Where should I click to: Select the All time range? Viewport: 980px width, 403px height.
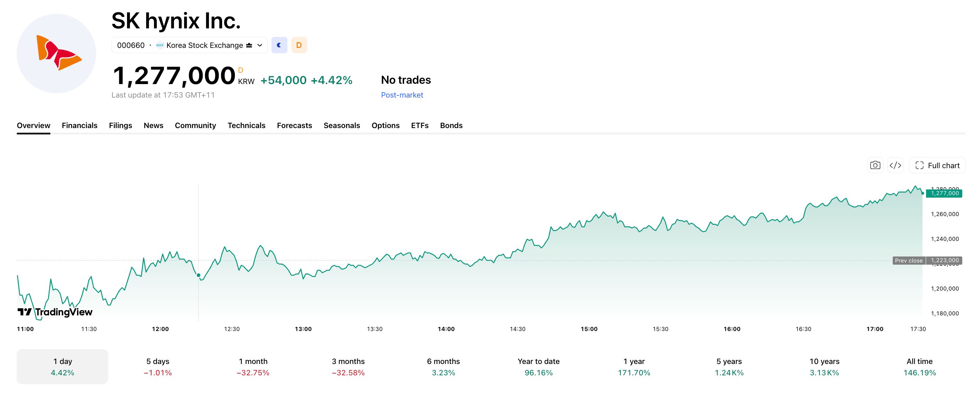920,366
